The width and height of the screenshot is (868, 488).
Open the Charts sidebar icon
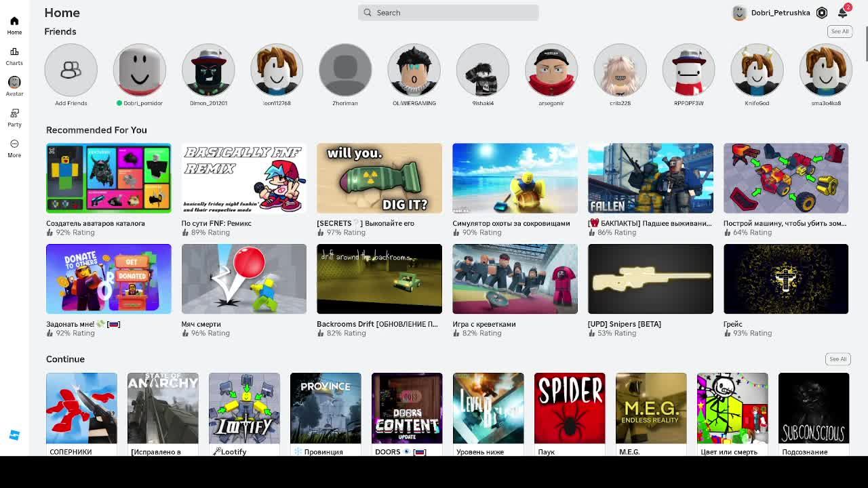coord(14,56)
